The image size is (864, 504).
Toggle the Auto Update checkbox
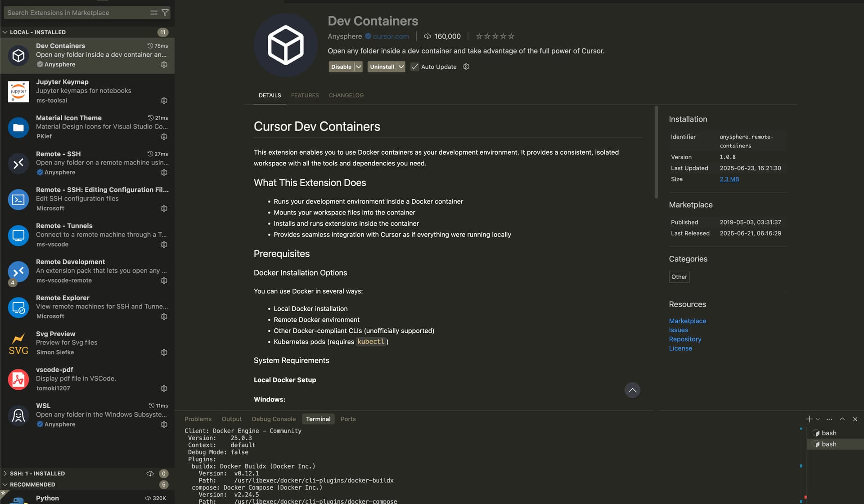click(414, 67)
